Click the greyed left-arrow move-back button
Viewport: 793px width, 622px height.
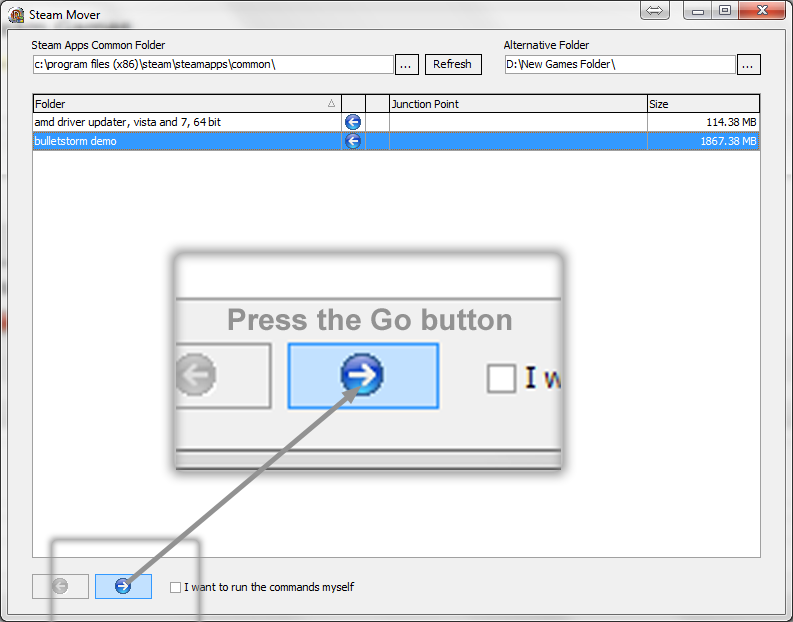tap(60, 586)
